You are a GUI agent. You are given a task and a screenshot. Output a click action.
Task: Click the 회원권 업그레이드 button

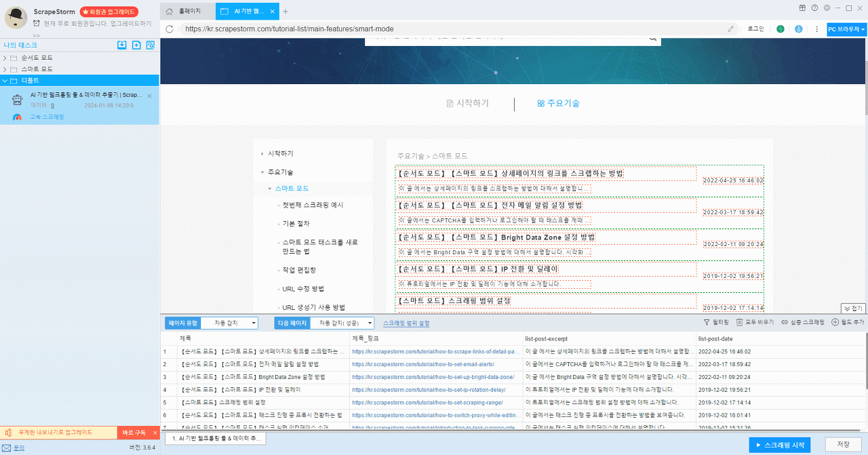pos(108,12)
